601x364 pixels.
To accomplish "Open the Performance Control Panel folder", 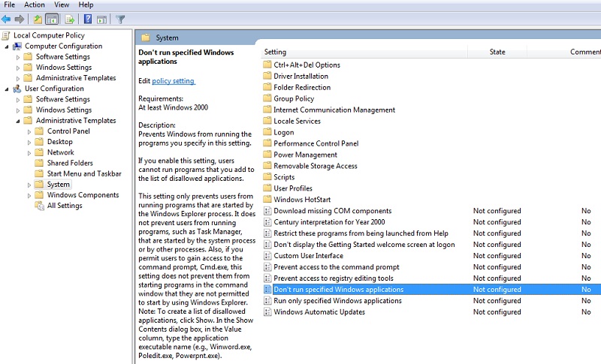I will [316, 143].
